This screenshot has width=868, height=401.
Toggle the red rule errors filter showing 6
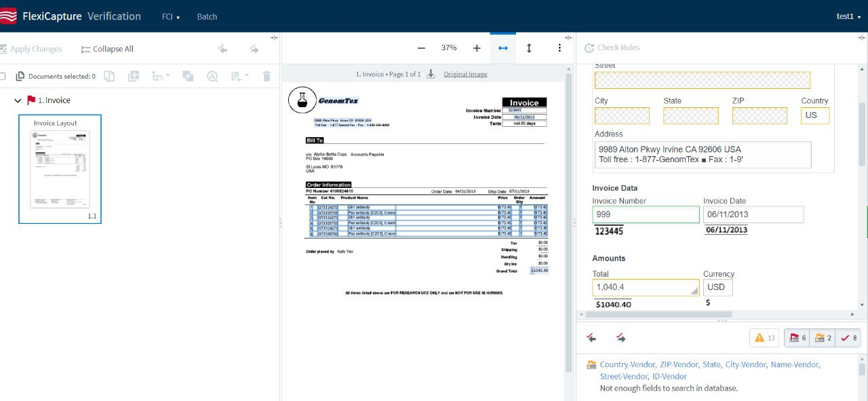coord(797,338)
